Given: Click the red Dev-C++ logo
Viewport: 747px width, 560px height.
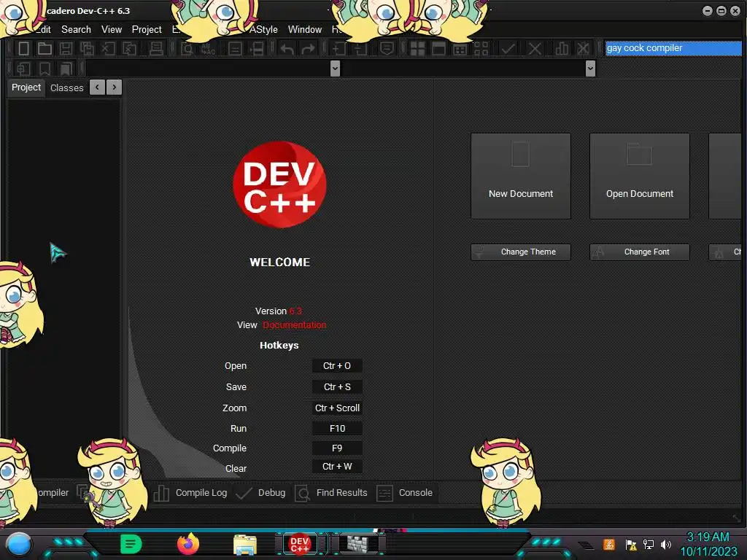Looking at the screenshot, I should (x=279, y=184).
